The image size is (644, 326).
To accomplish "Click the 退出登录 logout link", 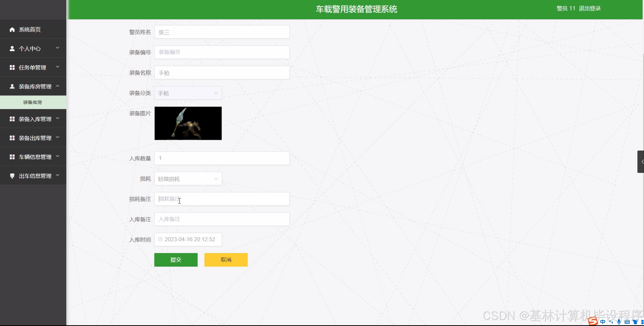I will pos(589,8).
